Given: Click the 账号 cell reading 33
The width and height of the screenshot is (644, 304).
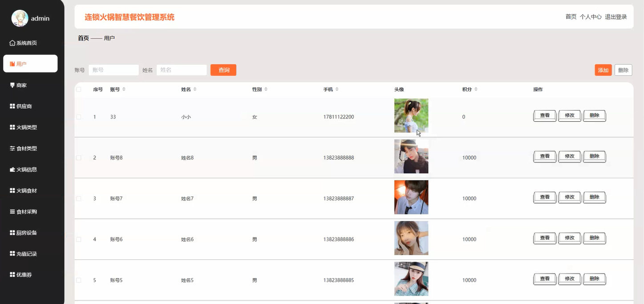Looking at the screenshot, I should [x=113, y=117].
